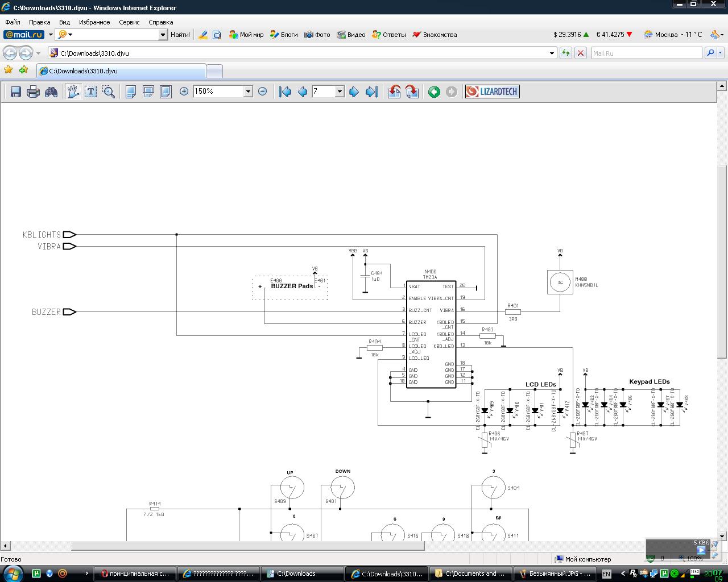Click the euro rate 41.4275
Image resolution: width=728 pixels, height=582 pixels.
pyautogui.click(x=614, y=35)
